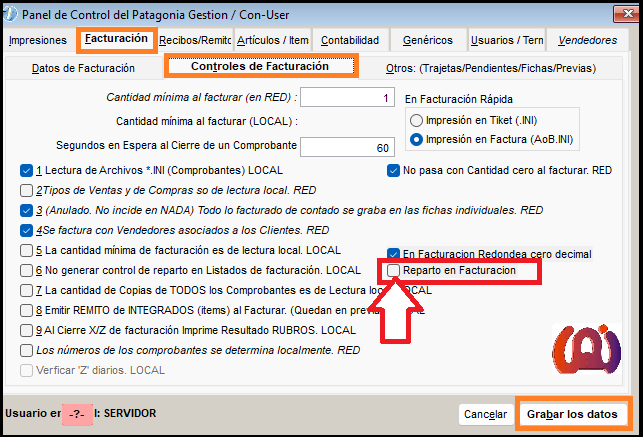
Task: Enable números de comprobantes determinados localmente checkbox
Action: 26,351
